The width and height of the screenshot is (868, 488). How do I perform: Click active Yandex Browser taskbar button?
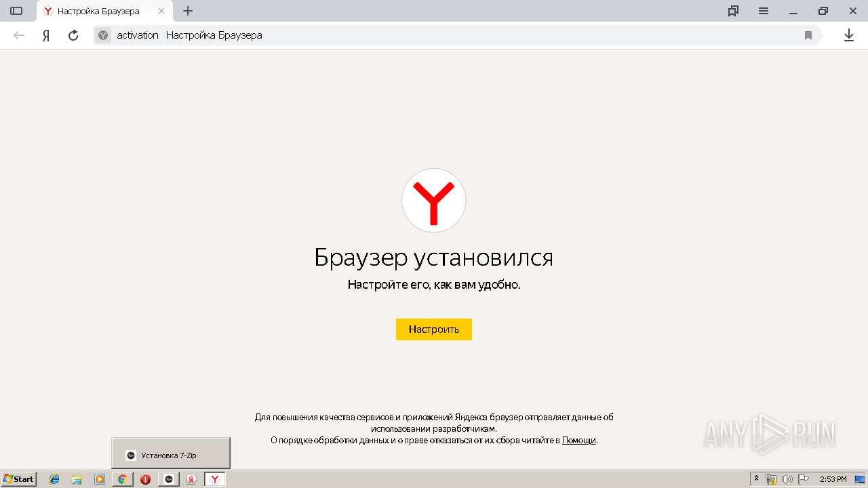click(215, 479)
